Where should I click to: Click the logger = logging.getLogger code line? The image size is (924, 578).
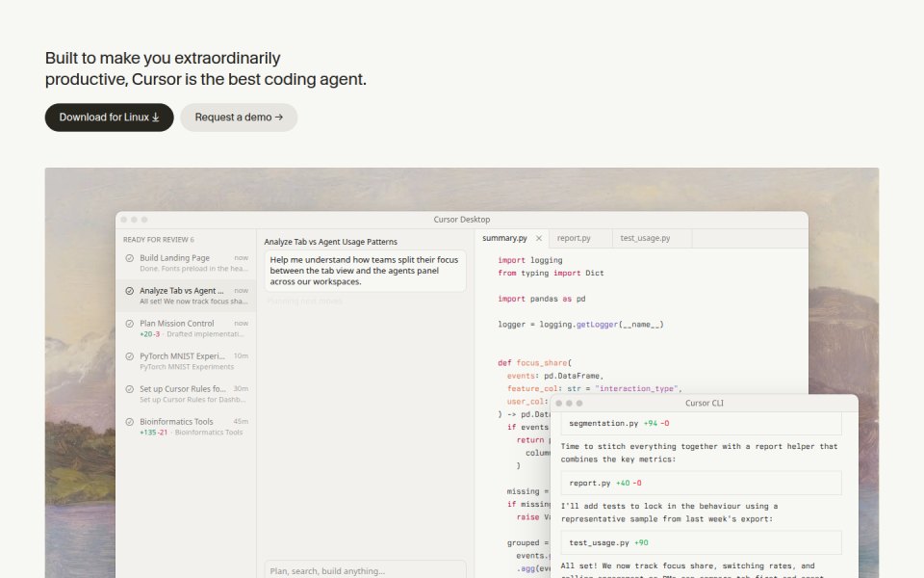(580, 325)
